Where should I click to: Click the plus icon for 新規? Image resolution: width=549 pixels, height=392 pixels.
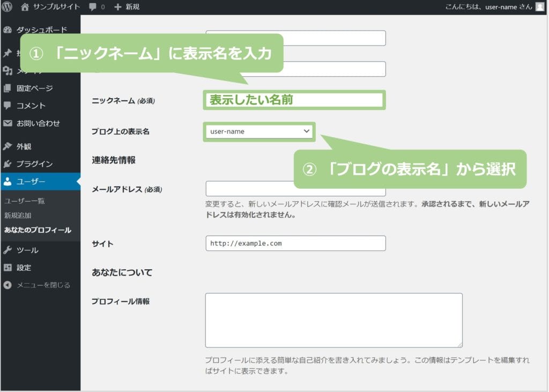118,7
